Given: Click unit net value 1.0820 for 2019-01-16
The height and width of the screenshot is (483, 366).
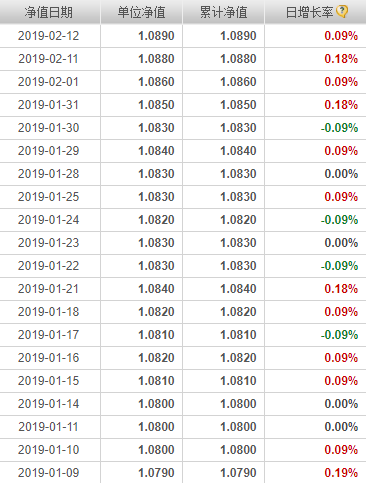Looking at the screenshot, I should click(156, 358).
